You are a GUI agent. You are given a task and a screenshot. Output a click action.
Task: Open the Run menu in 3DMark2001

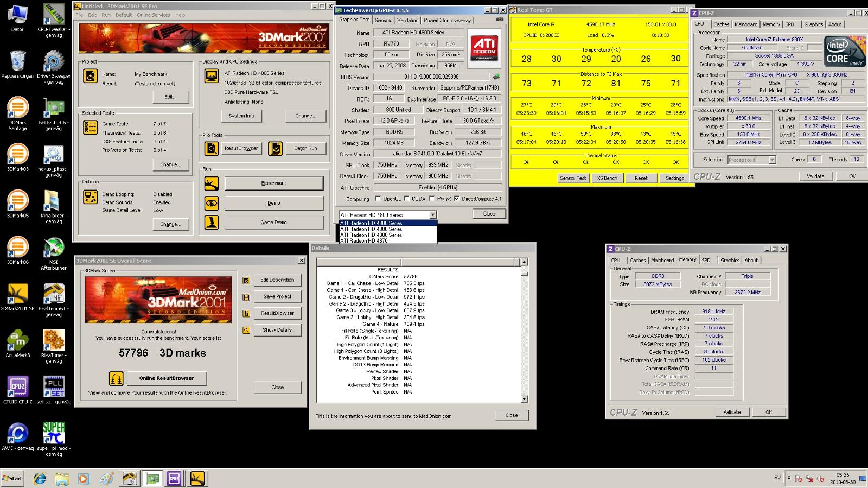106,15
